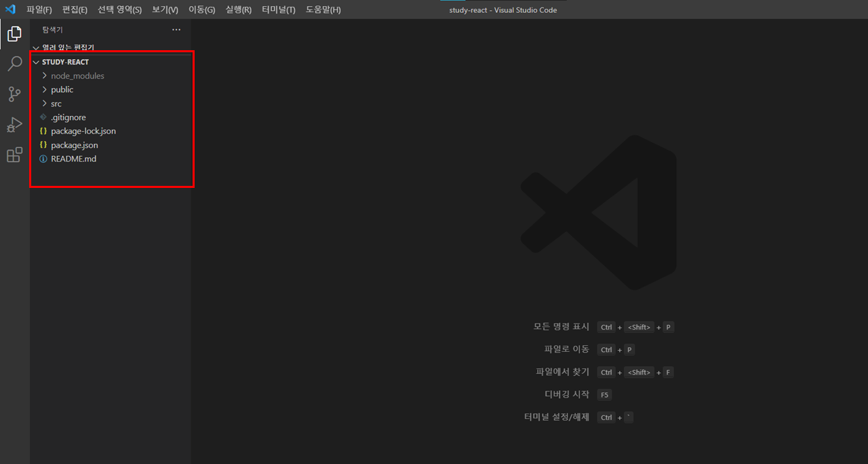This screenshot has height=464, width=868.
Task: Open the 터미널(T) menu
Action: (279, 9)
